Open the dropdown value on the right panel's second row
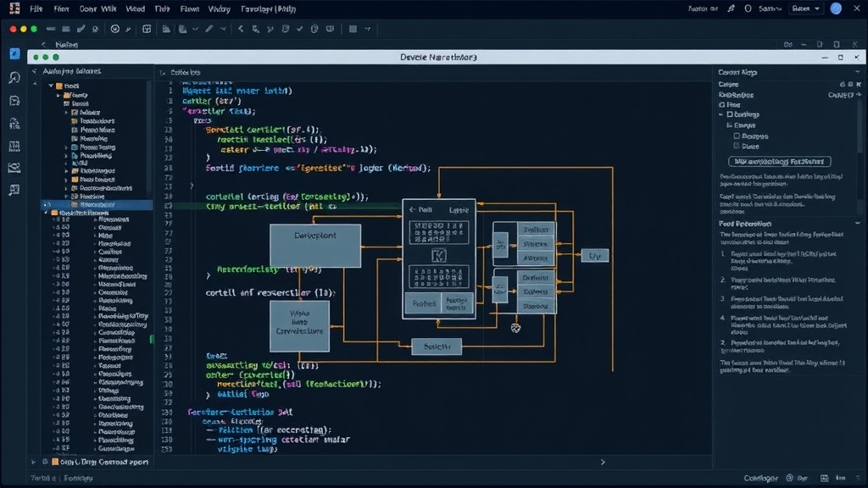Image resolution: width=868 pixels, height=488 pixels. (844, 95)
